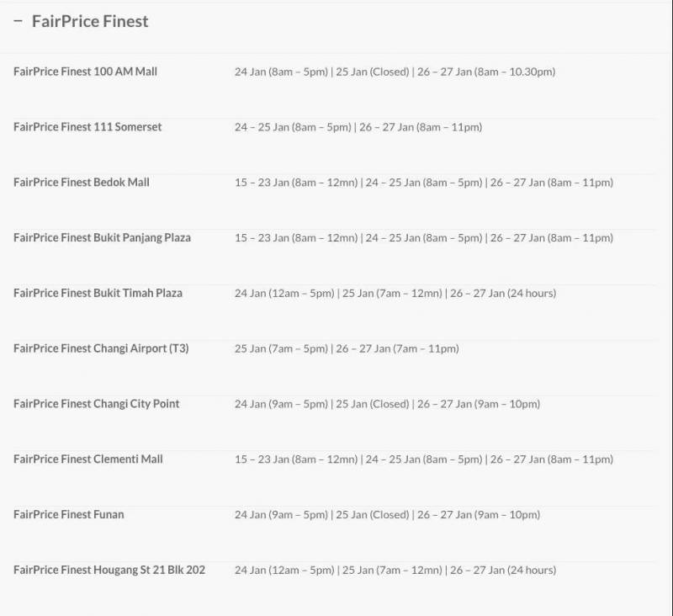Click FairPrice Finest Bukit Panjang Plaza name
The width and height of the screenshot is (673, 616).
tap(102, 238)
